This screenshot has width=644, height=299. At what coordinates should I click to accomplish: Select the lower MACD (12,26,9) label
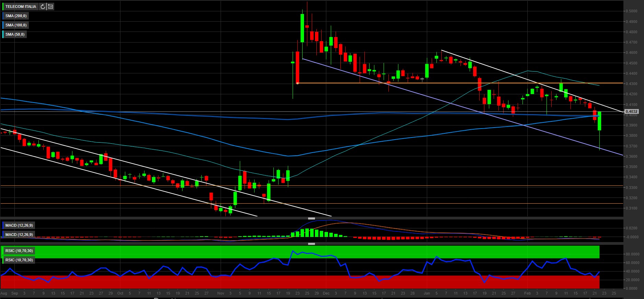click(x=19, y=235)
